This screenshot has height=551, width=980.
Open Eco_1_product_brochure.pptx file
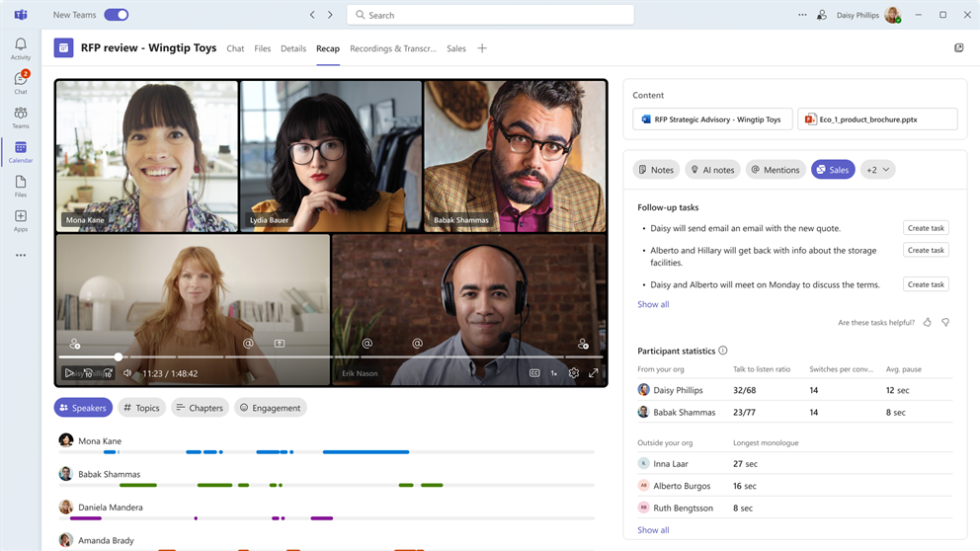[877, 118]
